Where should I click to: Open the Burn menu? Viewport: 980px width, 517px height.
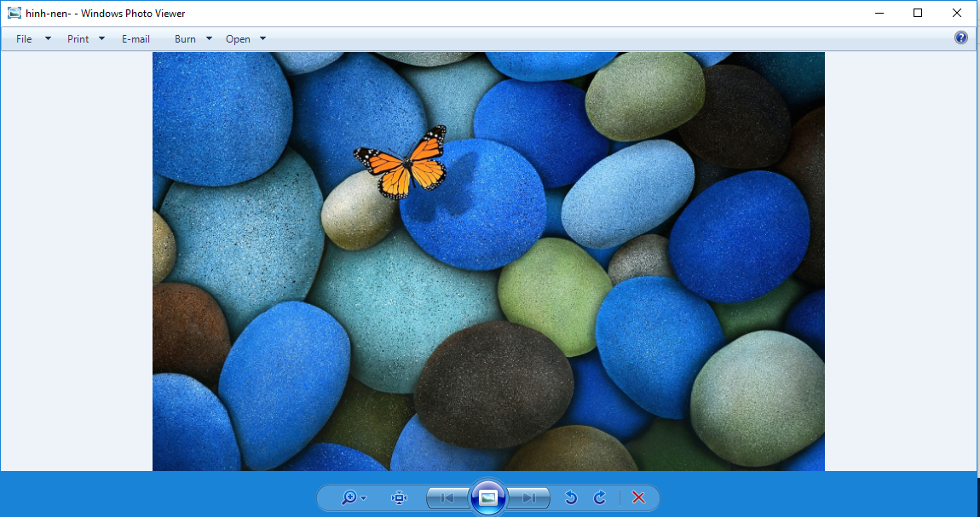point(185,38)
